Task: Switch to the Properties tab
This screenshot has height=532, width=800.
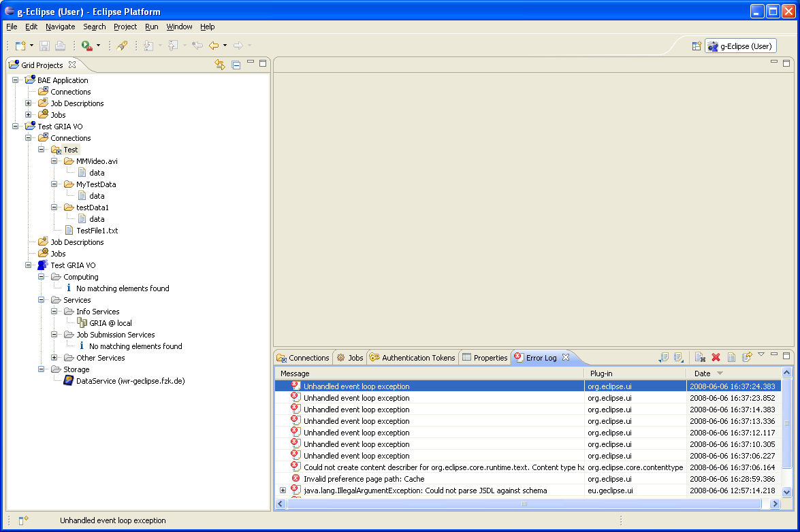Action: click(x=485, y=358)
